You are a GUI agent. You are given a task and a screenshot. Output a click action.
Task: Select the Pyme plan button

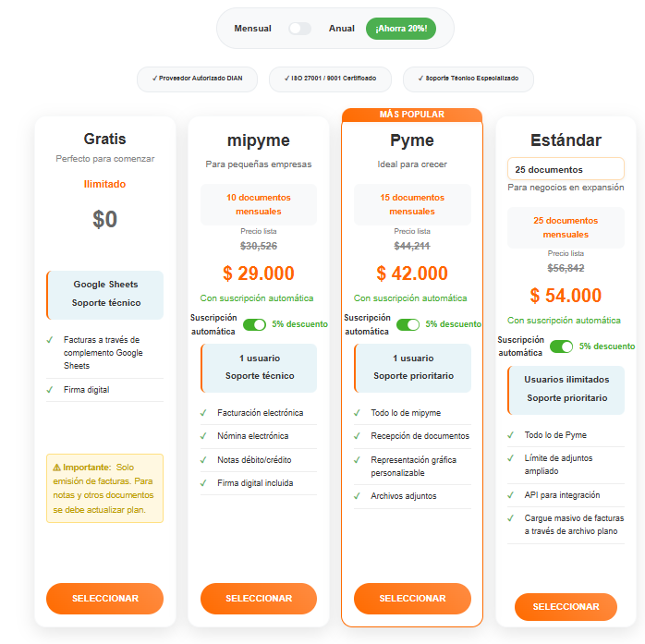[412, 599]
